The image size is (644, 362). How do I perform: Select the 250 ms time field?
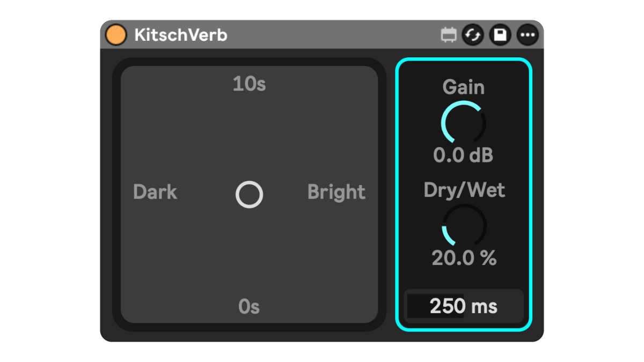(464, 306)
